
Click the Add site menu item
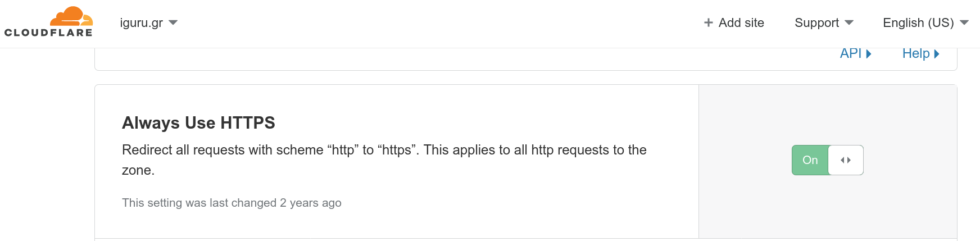734,23
